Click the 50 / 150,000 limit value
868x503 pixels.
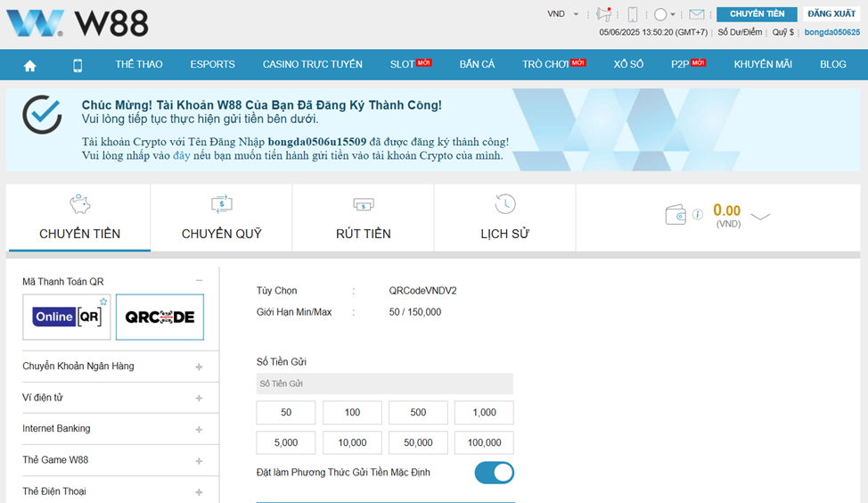tap(415, 312)
